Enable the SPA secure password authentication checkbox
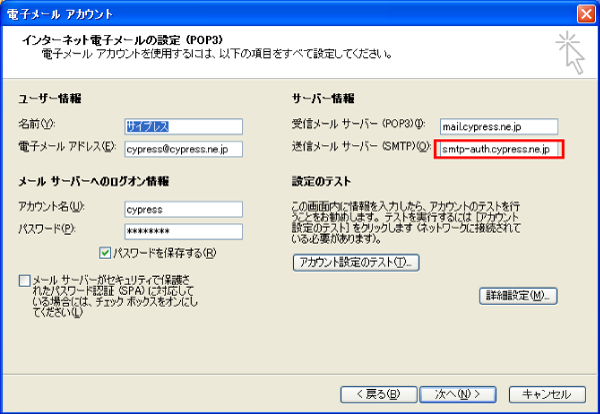Image resolution: width=600 pixels, height=414 pixels. click(x=24, y=280)
